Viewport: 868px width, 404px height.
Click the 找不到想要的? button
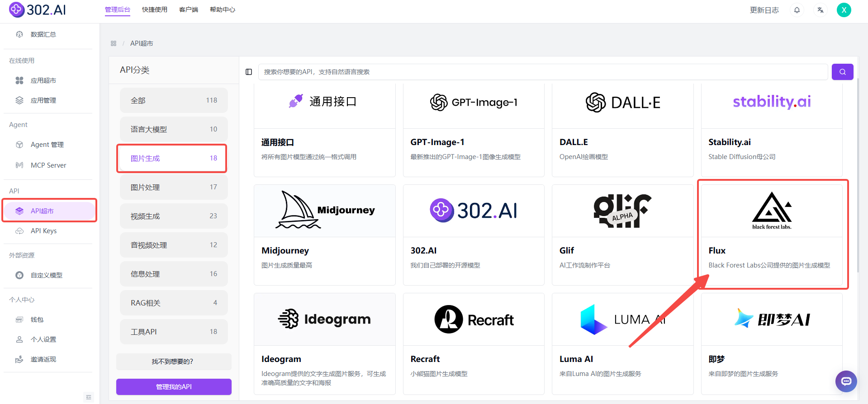(174, 362)
